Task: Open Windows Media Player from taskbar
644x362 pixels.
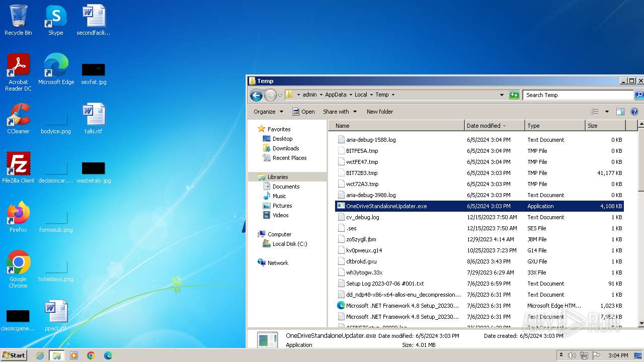Action: pyautogui.click(x=74, y=355)
